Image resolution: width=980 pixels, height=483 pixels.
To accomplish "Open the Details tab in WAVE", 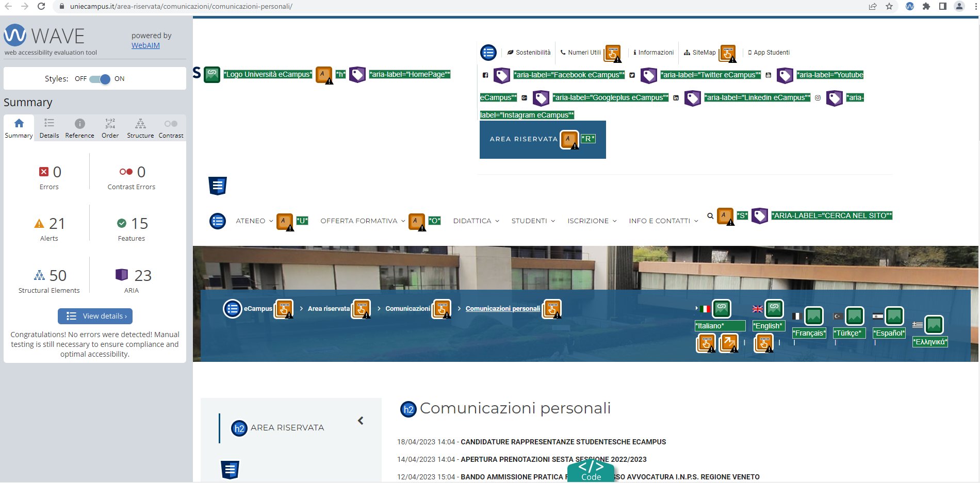I will (49, 128).
